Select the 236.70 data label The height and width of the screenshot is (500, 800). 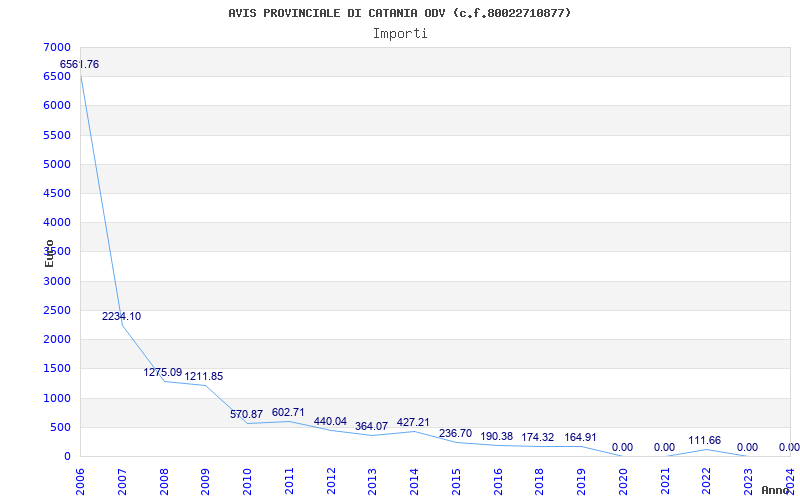point(455,433)
